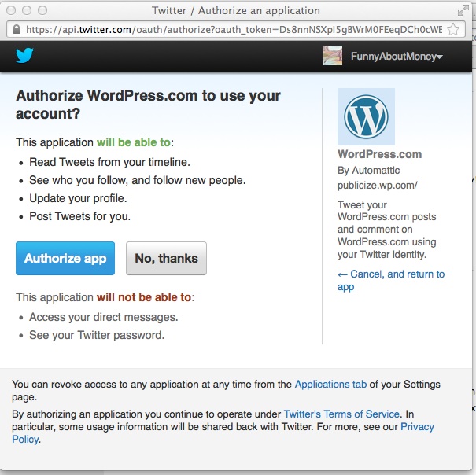This screenshot has height=475, width=476.
Task: Open the Privacy Policy link
Action: [223, 433]
